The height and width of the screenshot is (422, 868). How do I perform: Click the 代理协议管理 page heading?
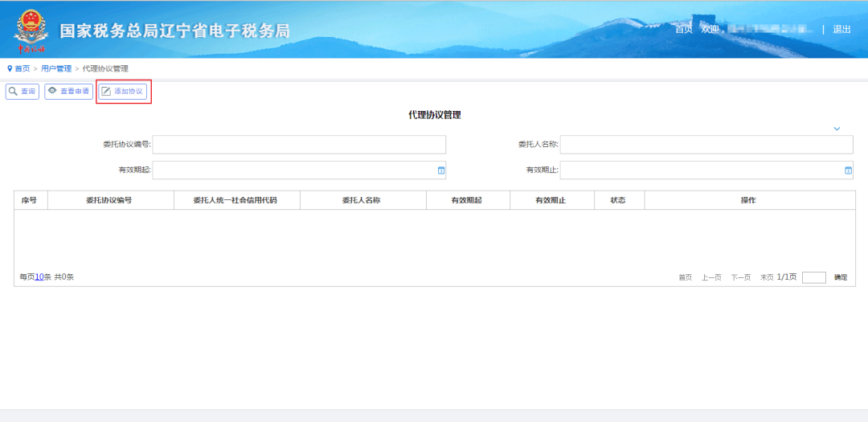click(435, 115)
